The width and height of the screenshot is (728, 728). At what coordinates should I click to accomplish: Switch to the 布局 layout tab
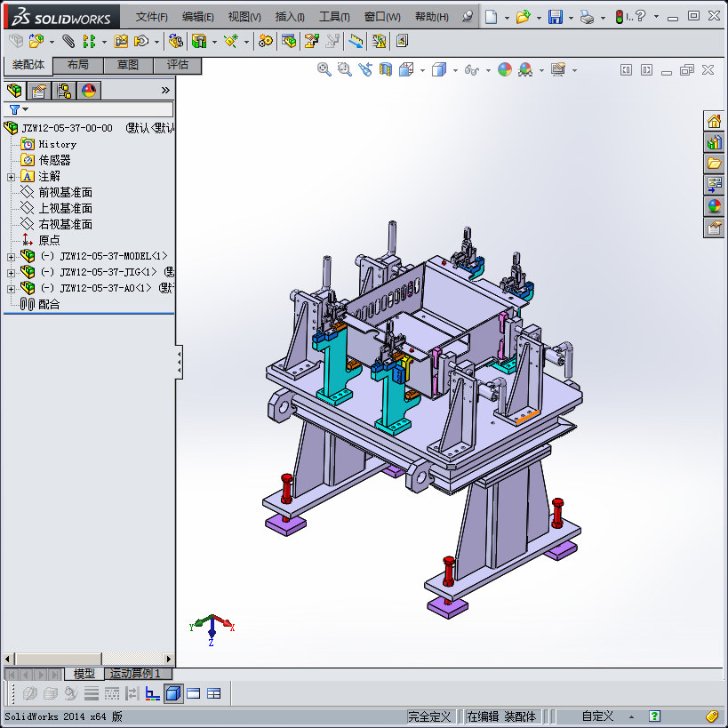pyautogui.click(x=78, y=65)
